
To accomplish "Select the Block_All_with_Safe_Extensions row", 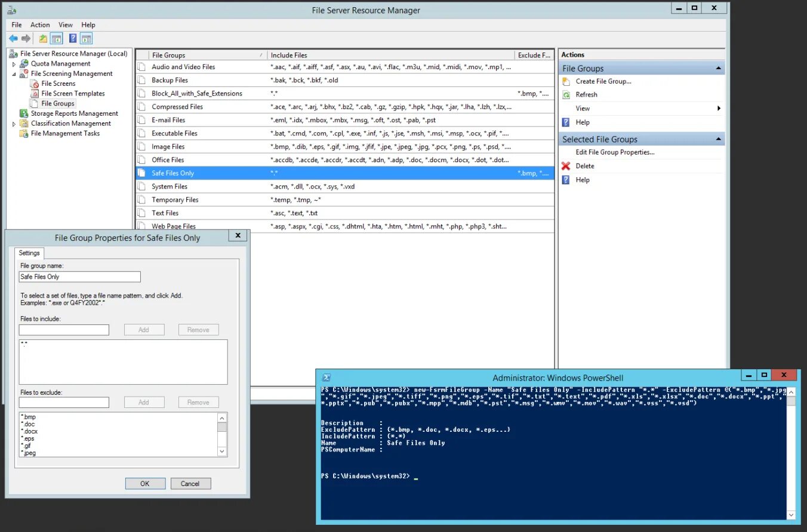I will point(344,94).
